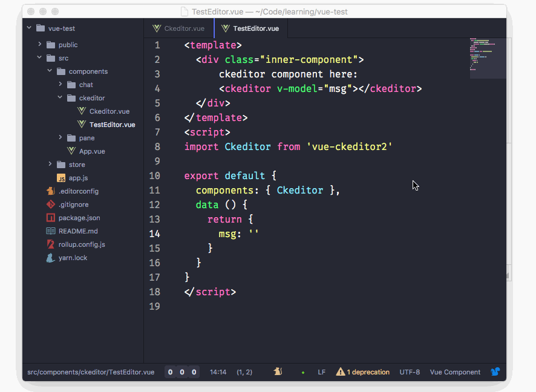Click the store folder icon
Screen dimensions: 536x392
coord(61,165)
